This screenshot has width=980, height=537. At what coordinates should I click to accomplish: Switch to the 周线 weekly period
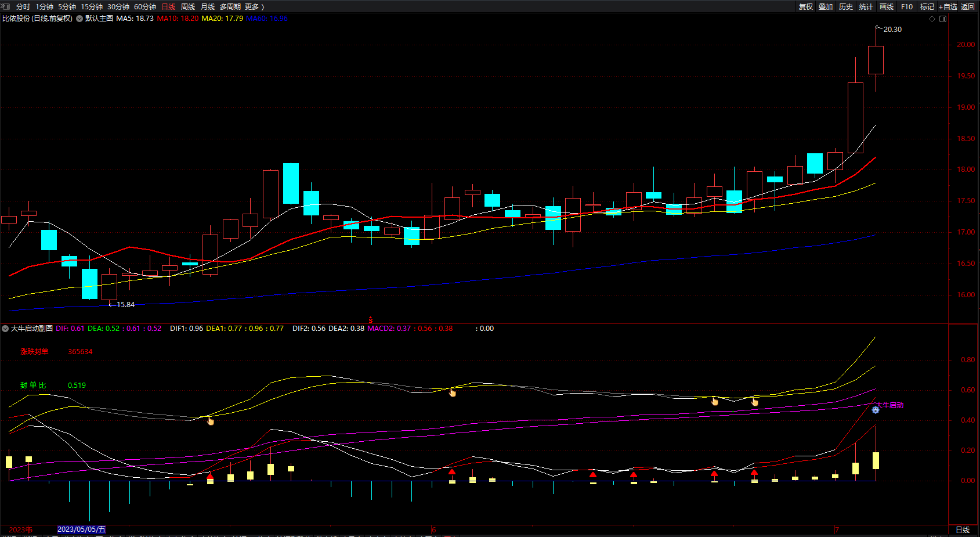coord(188,7)
